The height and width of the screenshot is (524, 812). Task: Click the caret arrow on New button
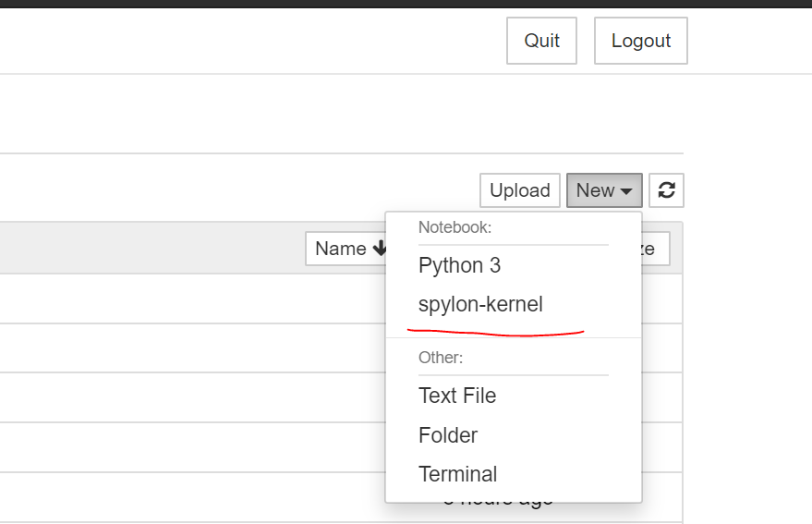pyautogui.click(x=626, y=191)
